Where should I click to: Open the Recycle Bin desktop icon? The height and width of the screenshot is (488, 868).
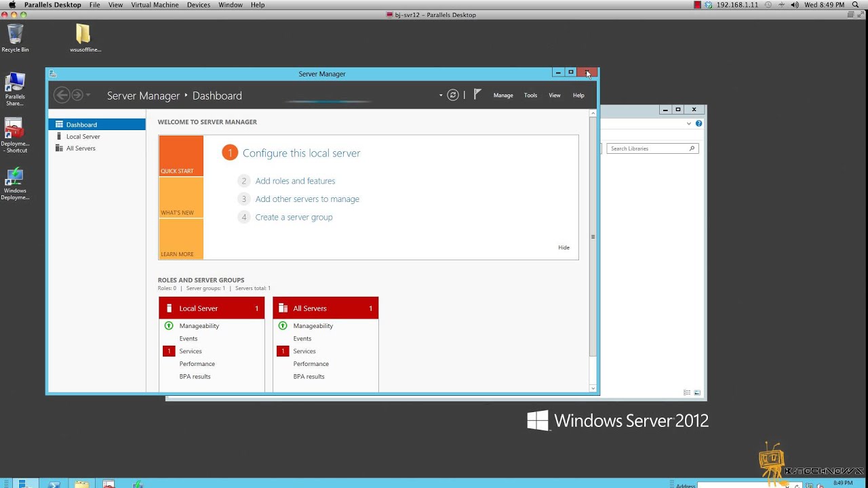15,39
